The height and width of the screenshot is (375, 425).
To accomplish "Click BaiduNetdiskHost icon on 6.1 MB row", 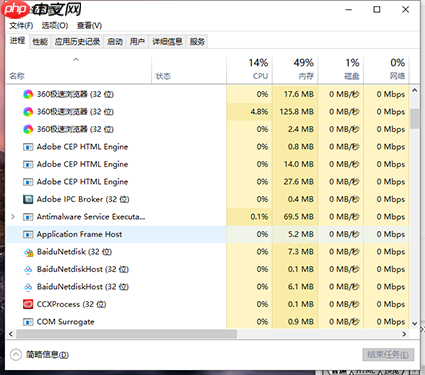I will 28,287.
